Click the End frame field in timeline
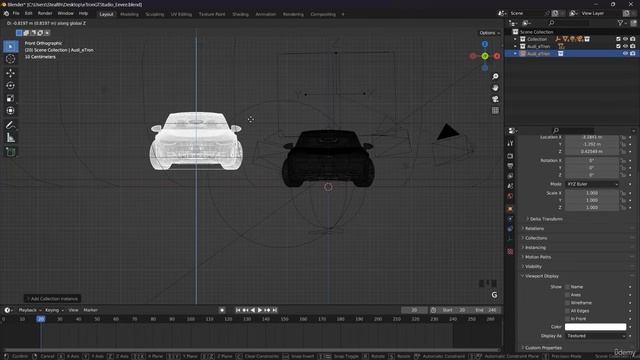Screen dimensions: 640x360 tap(487, 310)
